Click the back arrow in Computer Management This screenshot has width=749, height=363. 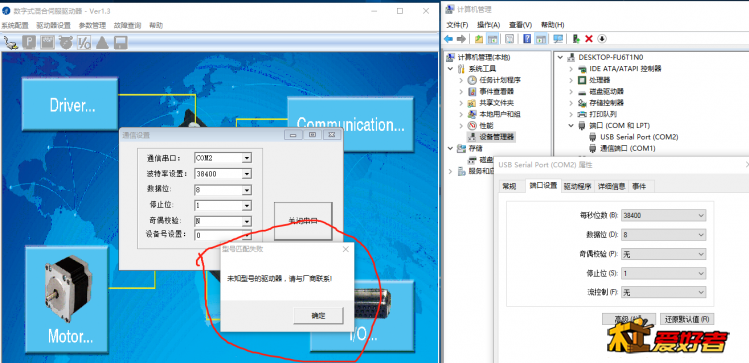[x=449, y=39]
